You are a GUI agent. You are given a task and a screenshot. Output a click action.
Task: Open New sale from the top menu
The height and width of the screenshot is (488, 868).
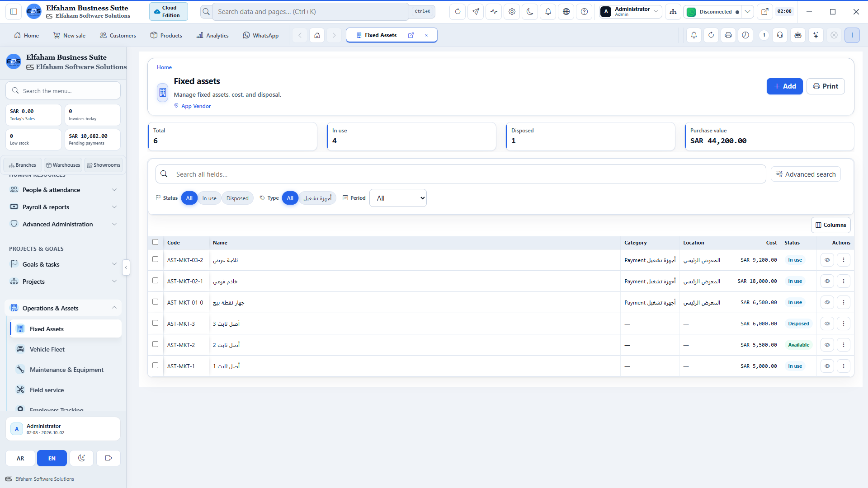click(69, 35)
